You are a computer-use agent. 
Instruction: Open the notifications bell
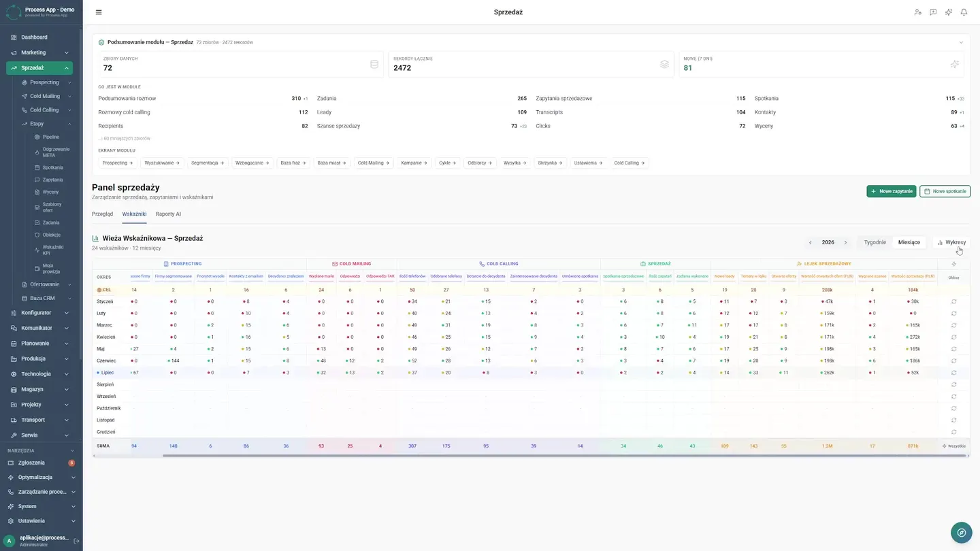(964, 12)
